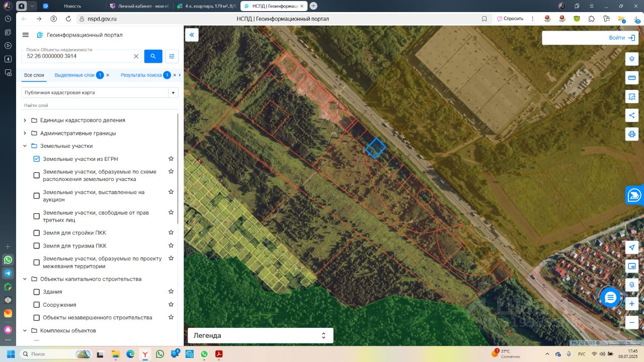Open the blue chat bubble button

tap(610, 298)
